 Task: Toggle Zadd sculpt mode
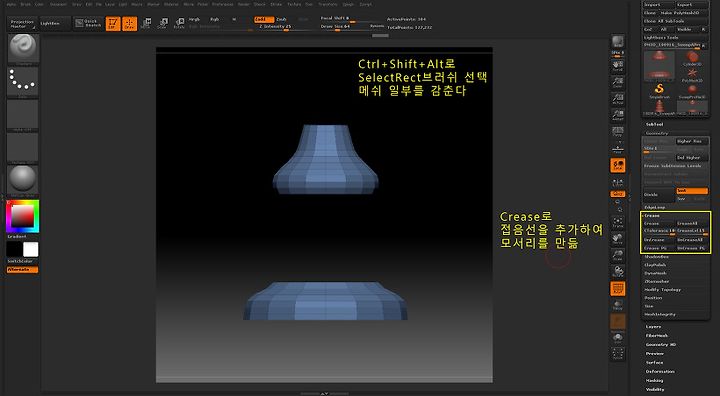pos(264,19)
